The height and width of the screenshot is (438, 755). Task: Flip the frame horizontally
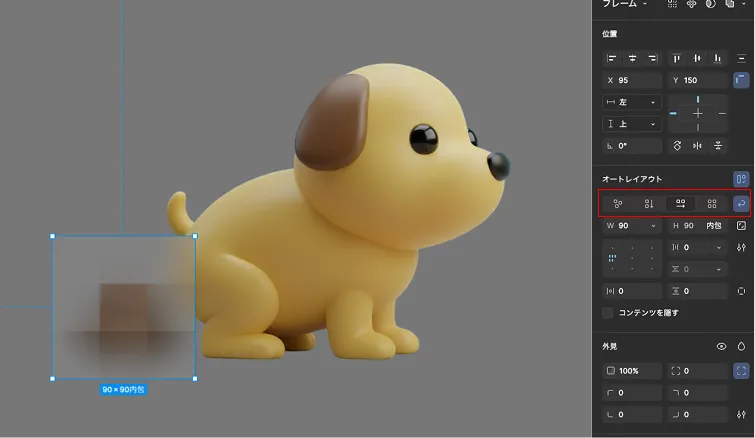698,146
